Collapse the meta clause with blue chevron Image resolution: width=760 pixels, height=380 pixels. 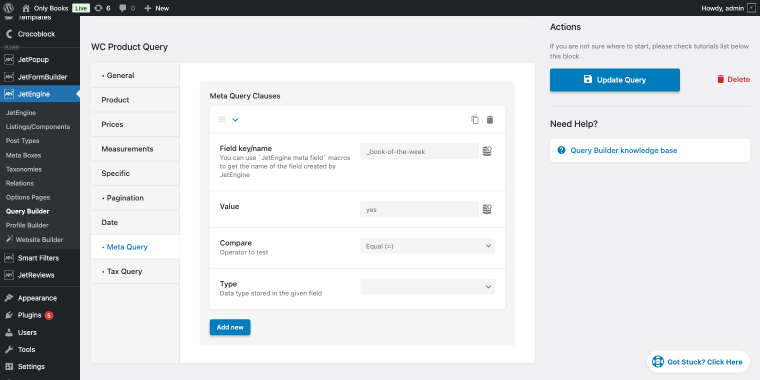coord(235,120)
